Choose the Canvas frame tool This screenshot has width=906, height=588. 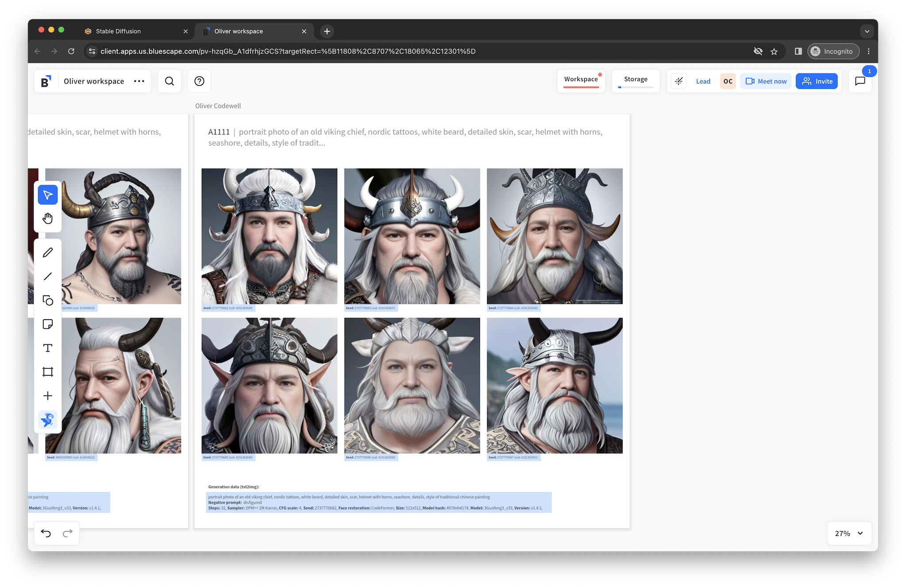point(48,372)
